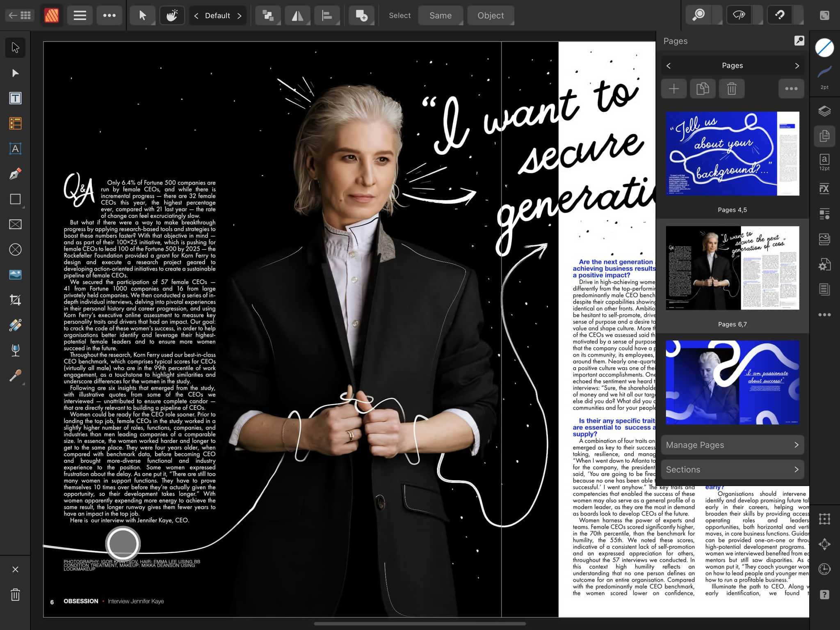Click the deselect X icon
Viewport: 840px width, 630px height.
[15, 569]
